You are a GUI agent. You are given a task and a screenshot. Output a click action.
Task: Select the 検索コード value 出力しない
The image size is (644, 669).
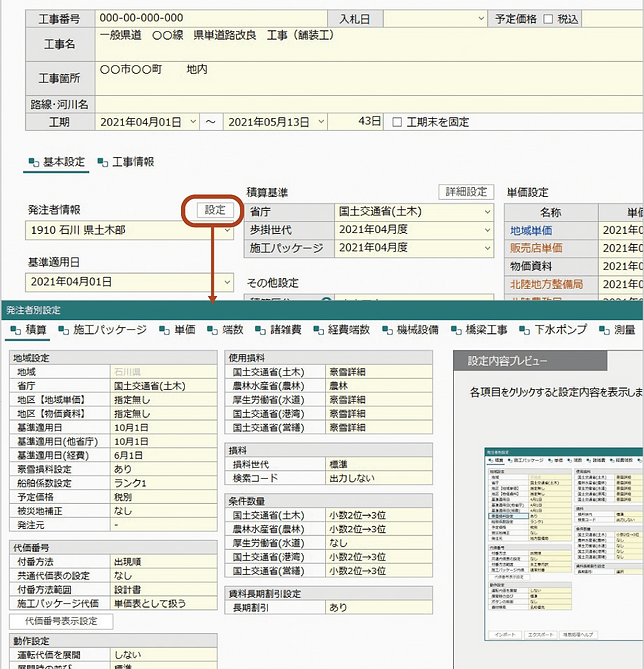379,478
